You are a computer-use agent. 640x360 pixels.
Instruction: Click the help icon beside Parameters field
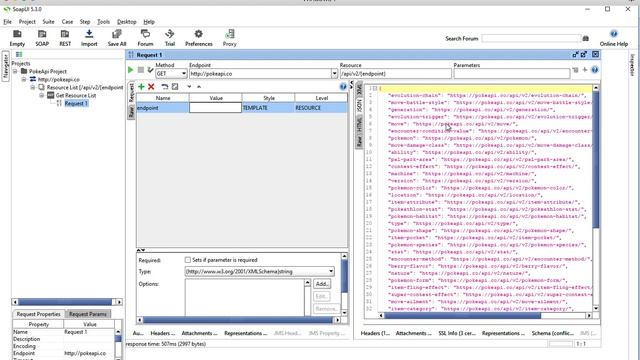[595, 70]
